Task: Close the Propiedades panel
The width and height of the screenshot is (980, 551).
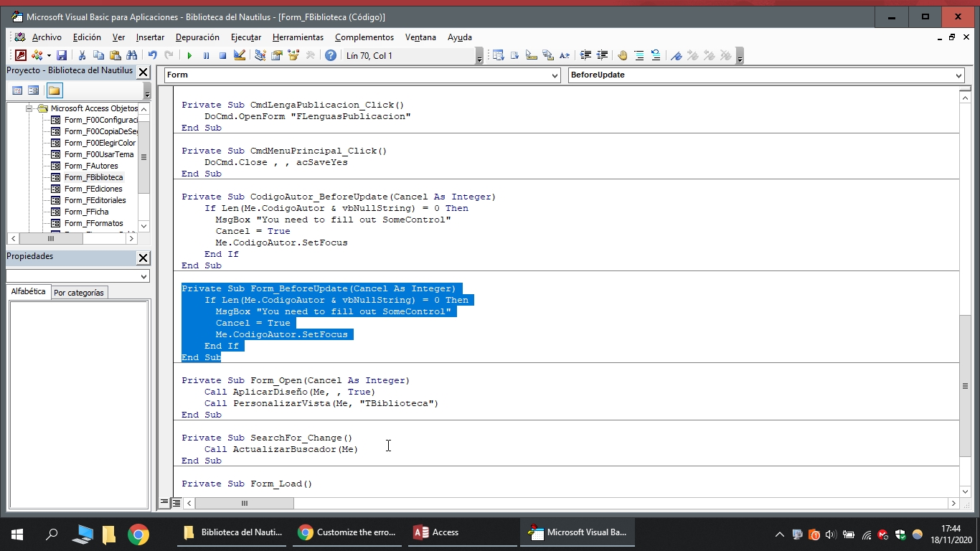Action: pos(143,258)
